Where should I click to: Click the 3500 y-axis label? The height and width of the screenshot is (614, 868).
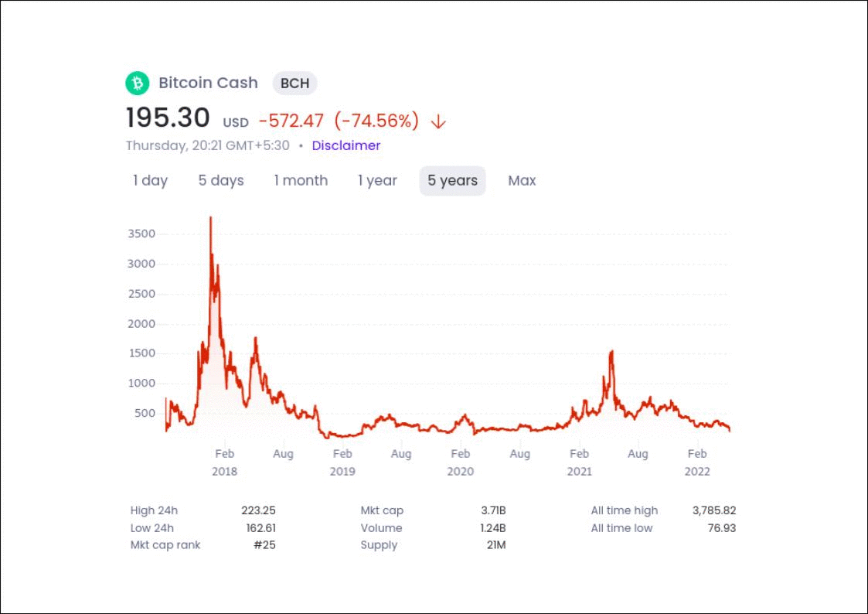pyautogui.click(x=141, y=234)
